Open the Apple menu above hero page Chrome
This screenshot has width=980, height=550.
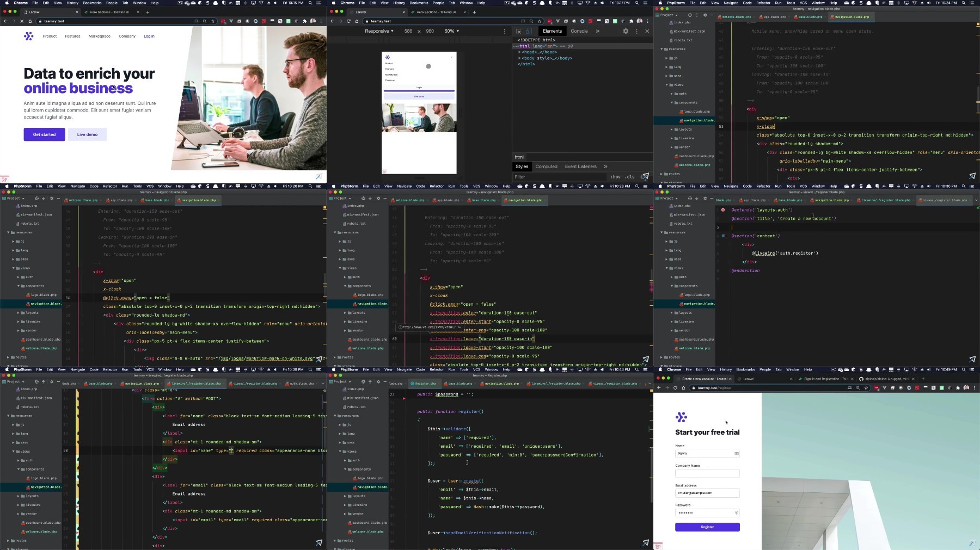pyautogui.click(x=7, y=3)
